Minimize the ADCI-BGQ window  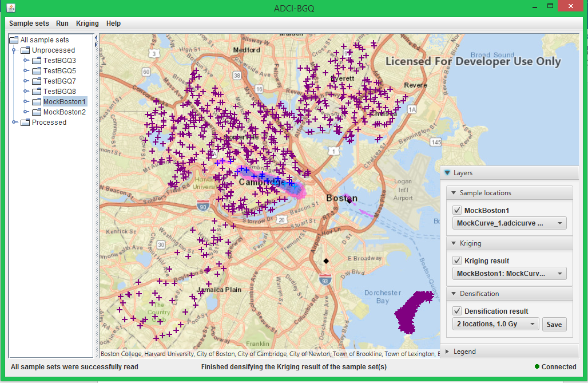point(534,7)
